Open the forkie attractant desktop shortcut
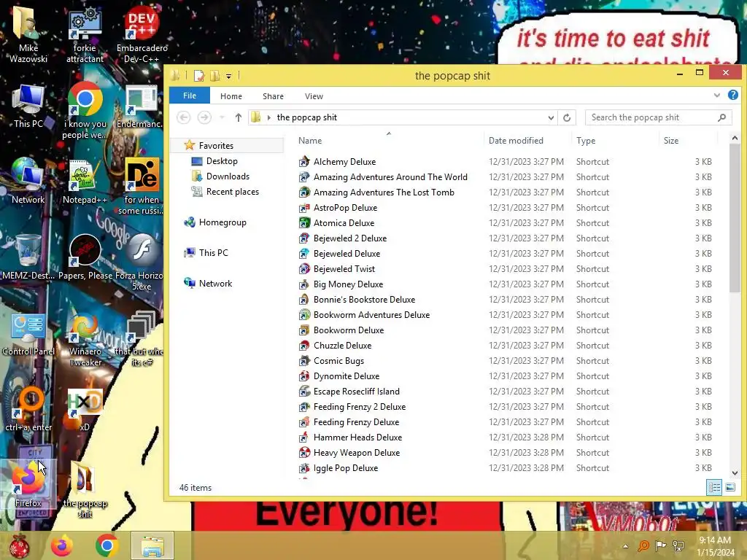Image resolution: width=747 pixels, height=560 pixels. (85, 34)
